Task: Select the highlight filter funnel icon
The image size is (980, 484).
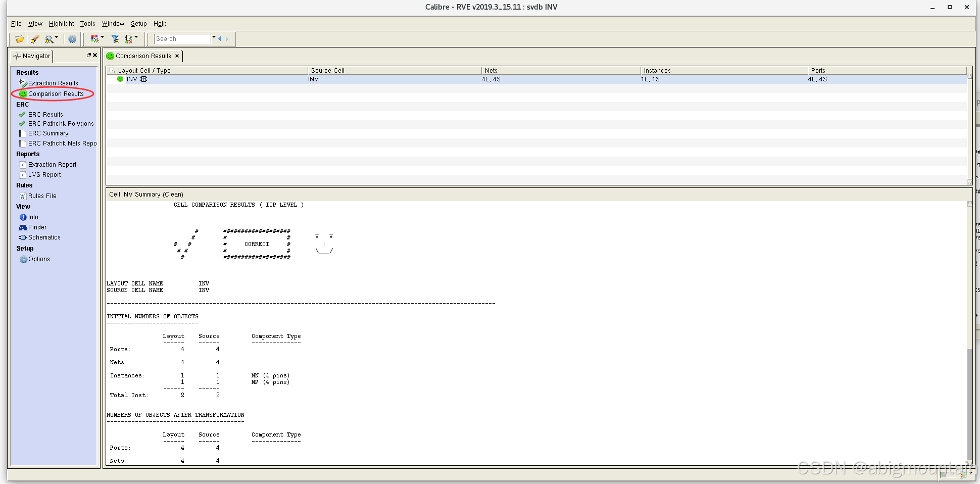Action: click(x=115, y=39)
